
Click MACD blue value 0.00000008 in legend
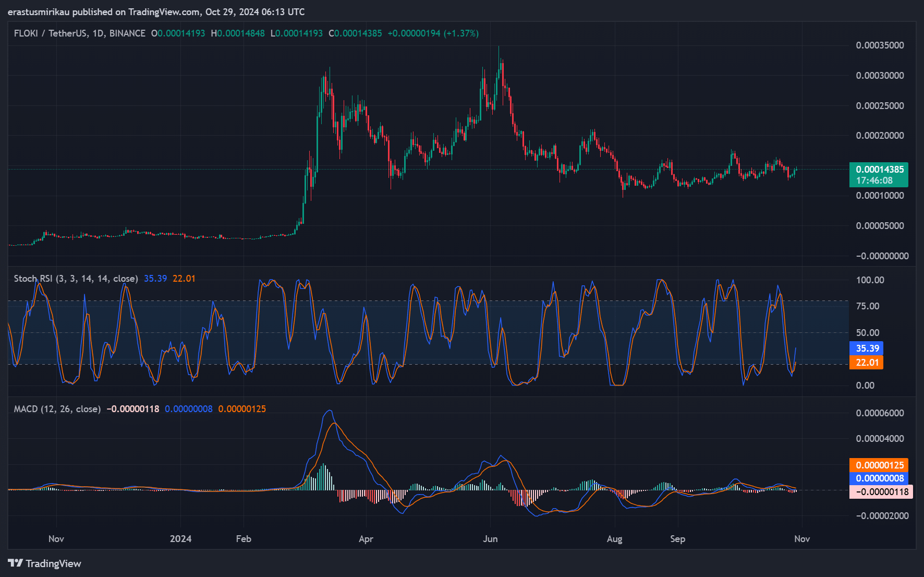pos(189,409)
